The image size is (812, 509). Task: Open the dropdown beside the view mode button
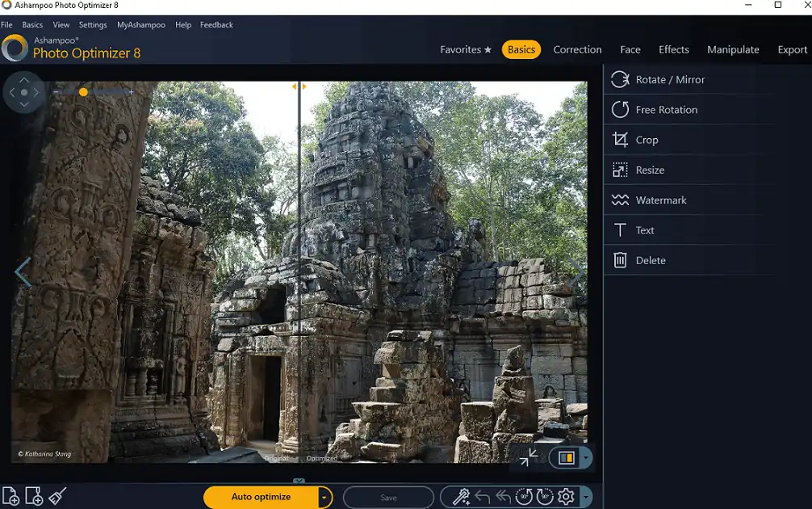585,458
